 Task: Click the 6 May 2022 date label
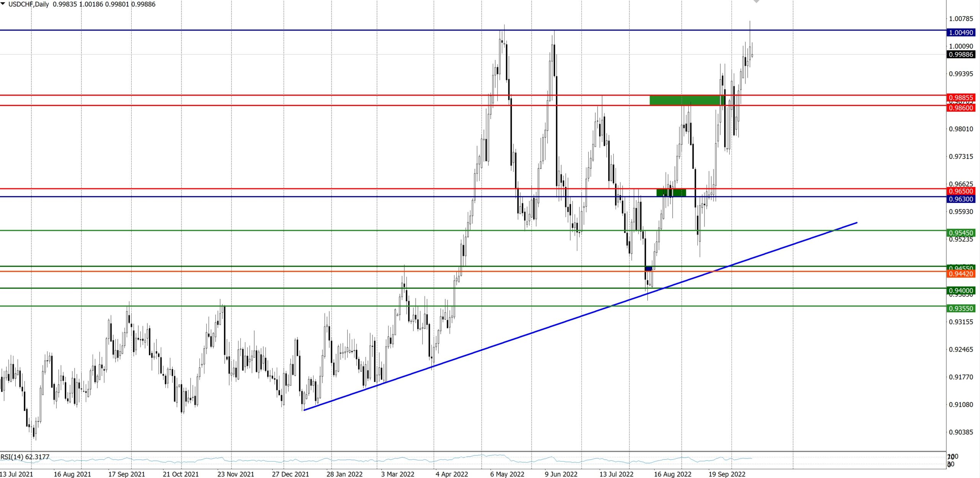[507, 474]
